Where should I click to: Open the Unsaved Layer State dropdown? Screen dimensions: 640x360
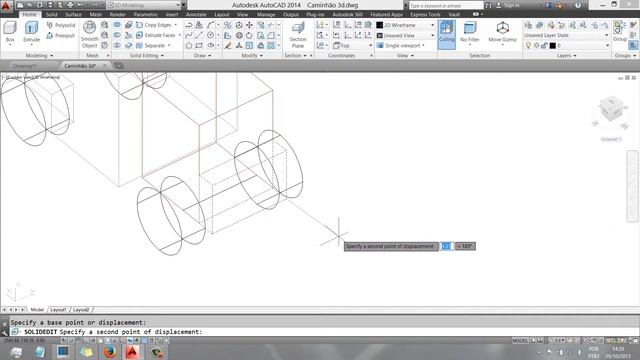click(567, 36)
